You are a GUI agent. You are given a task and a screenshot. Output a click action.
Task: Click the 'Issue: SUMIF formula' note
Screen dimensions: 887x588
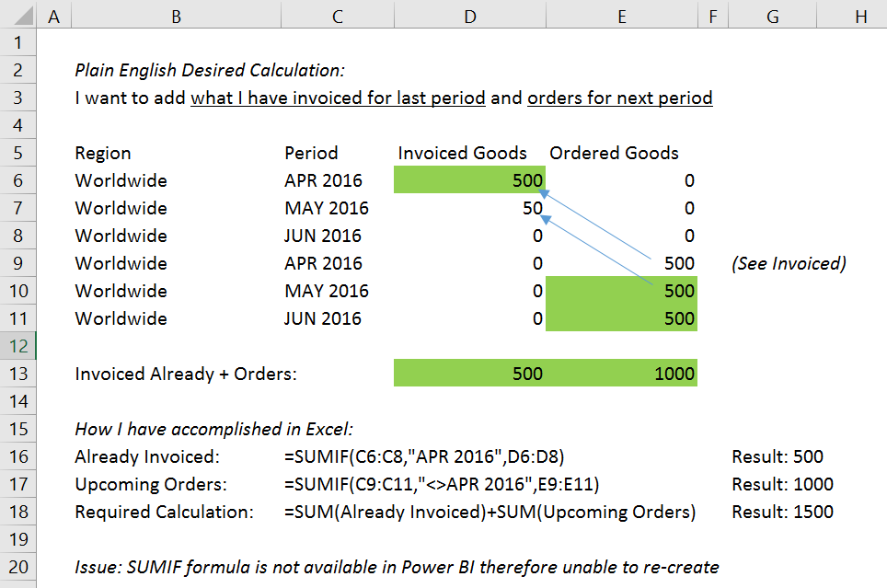397,567
